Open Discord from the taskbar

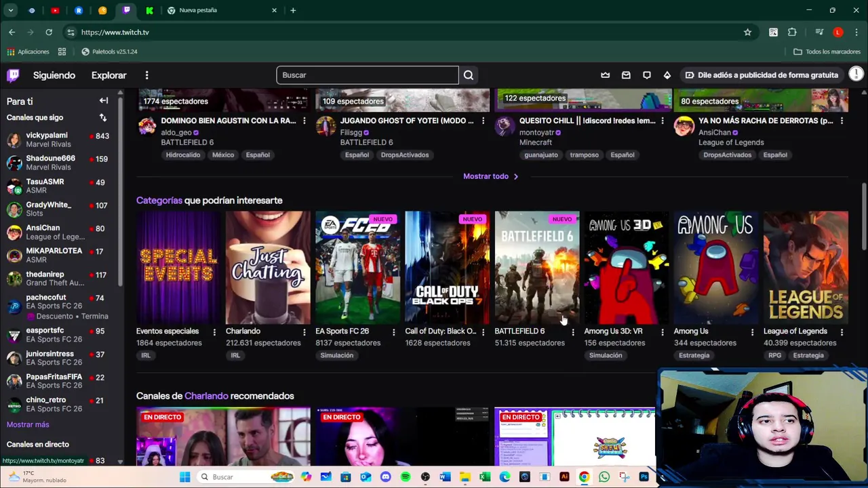click(x=386, y=477)
